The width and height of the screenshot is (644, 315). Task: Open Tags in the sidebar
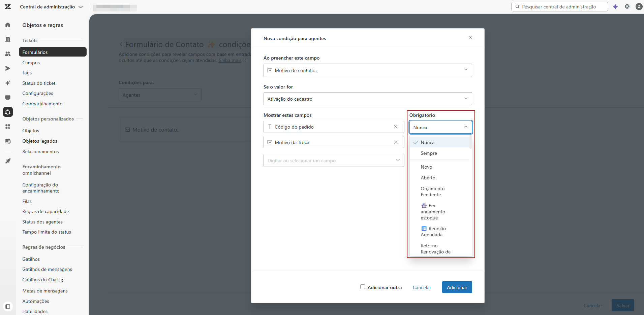(x=27, y=73)
